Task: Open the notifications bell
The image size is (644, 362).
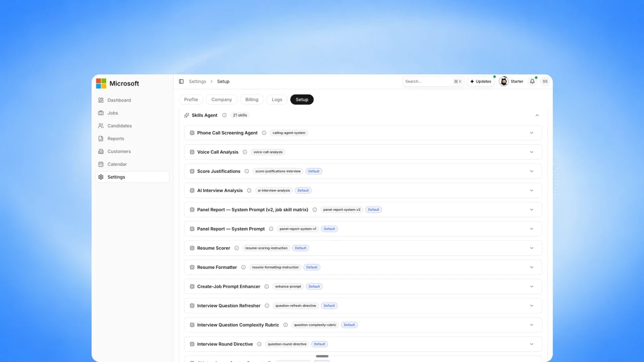Action: click(x=532, y=81)
